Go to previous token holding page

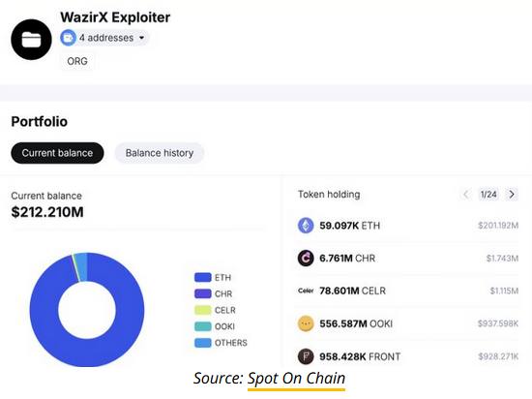tap(466, 195)
